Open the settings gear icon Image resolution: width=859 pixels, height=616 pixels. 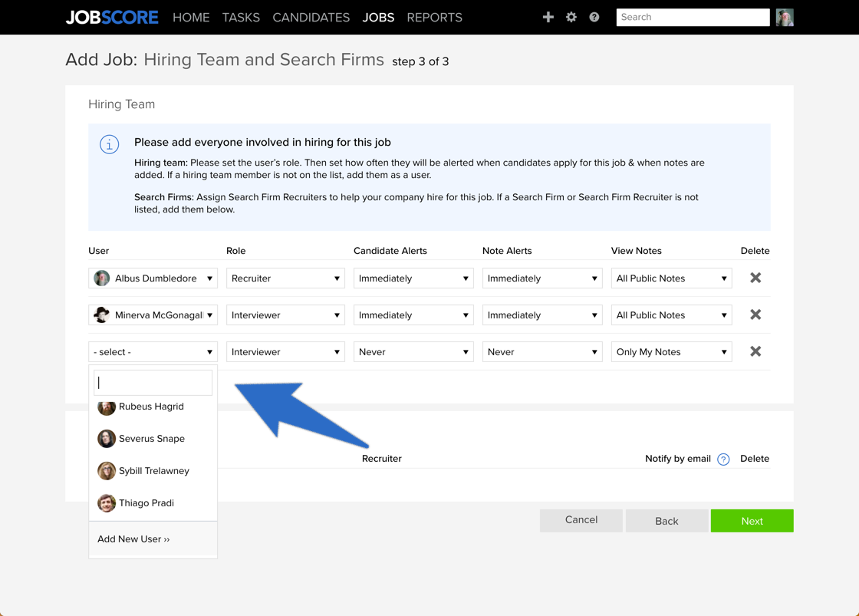[x=571, y=17]
